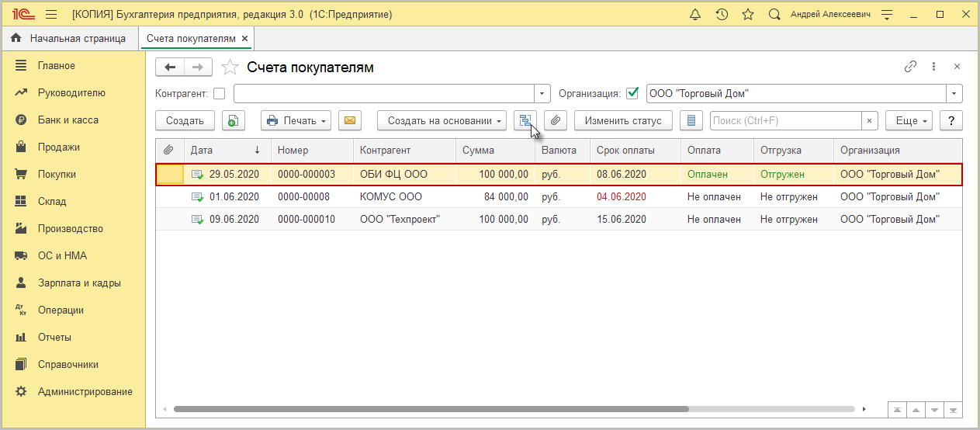
Task: Open attached files paperclip toolbar icon
Action: click(556, 120)
